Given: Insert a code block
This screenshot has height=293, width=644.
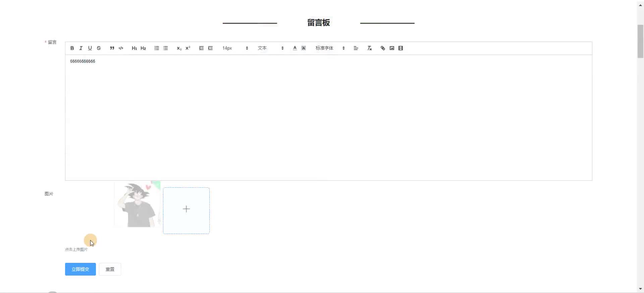Looking at the screenshot, I should tap(121, 48).
